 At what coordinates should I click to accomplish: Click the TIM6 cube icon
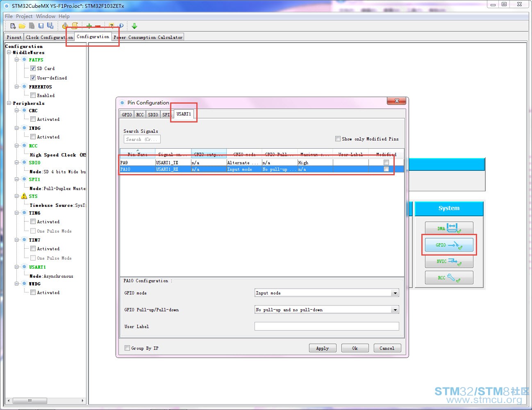click(24, 213)
